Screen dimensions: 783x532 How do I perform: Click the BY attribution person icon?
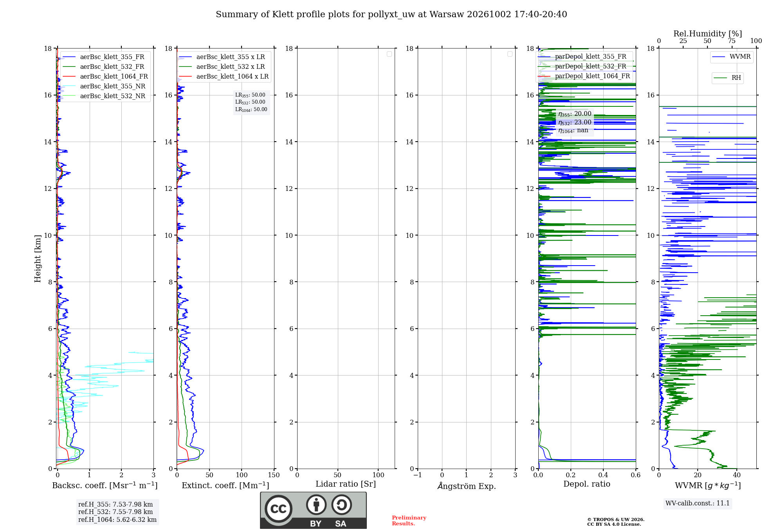[316, 505]
